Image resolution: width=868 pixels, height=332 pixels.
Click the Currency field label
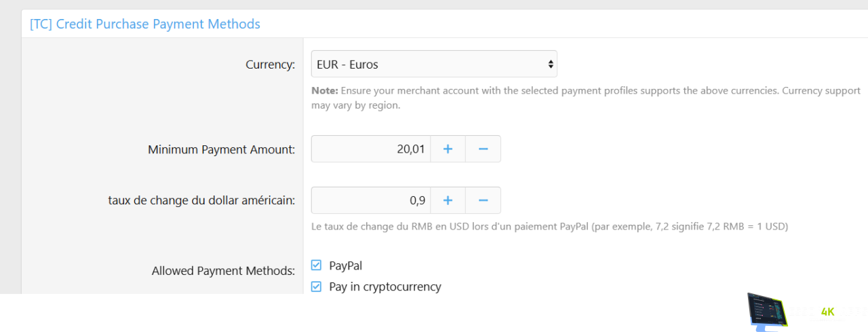click(x=270, y=65)
